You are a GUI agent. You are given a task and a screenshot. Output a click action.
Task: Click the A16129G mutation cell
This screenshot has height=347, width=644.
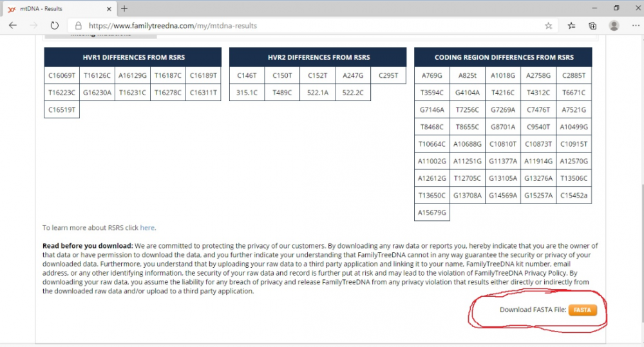[133, 75]
